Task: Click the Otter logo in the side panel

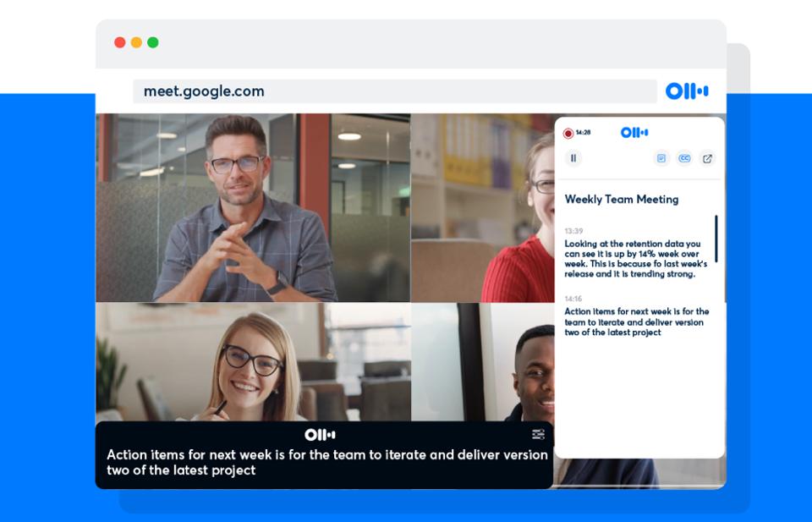Action: tap(634, 132)
